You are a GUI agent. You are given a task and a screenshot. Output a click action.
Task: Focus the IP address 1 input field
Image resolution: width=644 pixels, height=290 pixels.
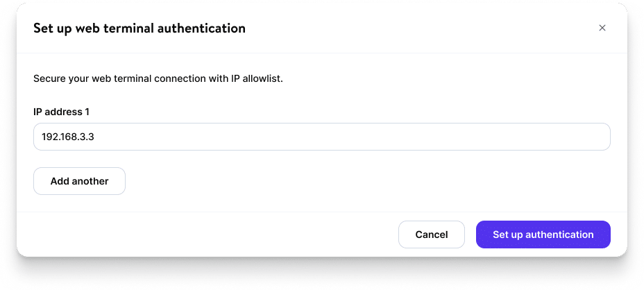321,137
